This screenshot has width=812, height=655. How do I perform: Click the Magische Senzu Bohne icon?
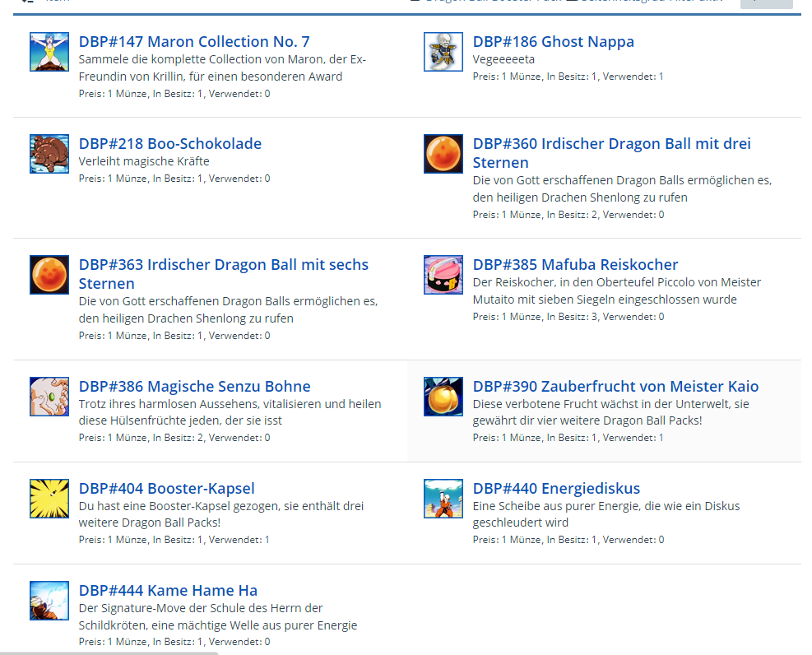click(x=49, y=397)
